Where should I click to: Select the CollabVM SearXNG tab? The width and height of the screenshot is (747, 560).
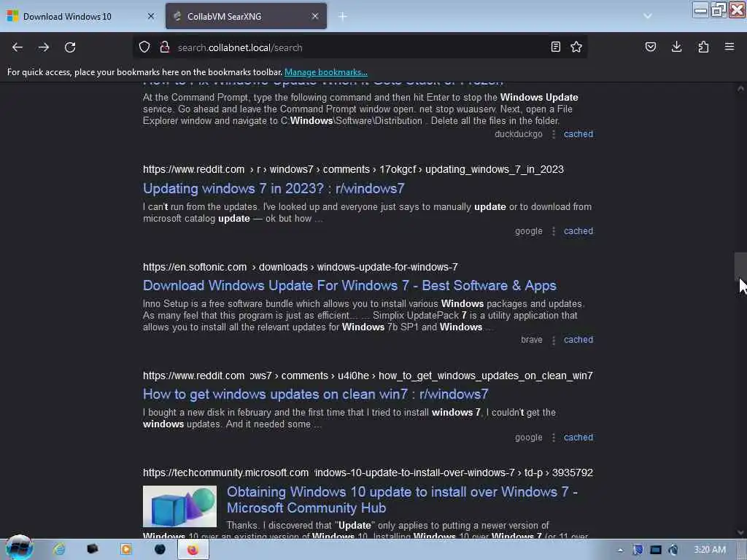click(x=247, y=16)
